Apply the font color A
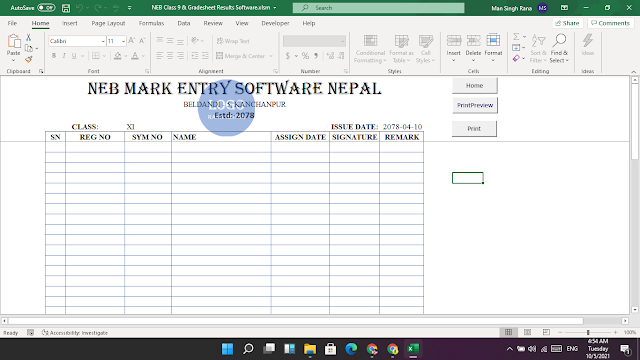This screenshot has width=640, height=360. 135,56
